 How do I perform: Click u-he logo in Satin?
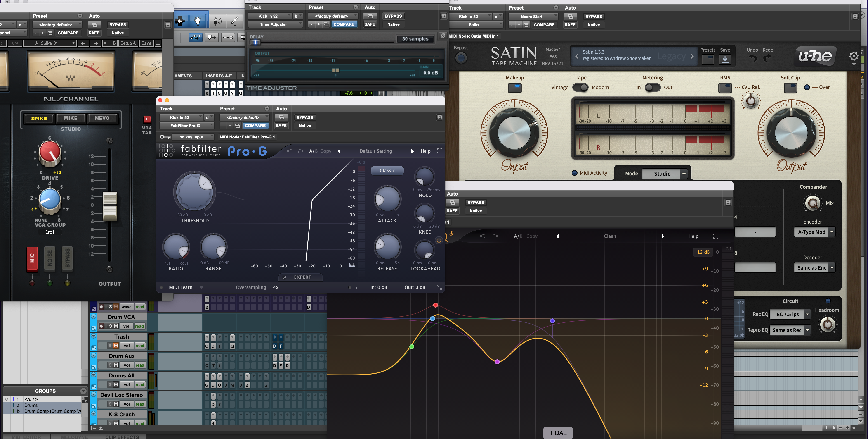(815, 56)
